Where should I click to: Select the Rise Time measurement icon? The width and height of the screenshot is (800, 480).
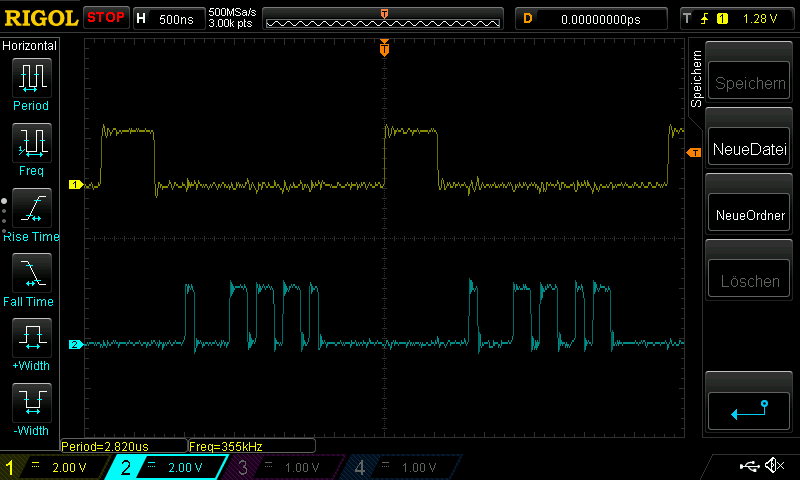click(32, 208)
